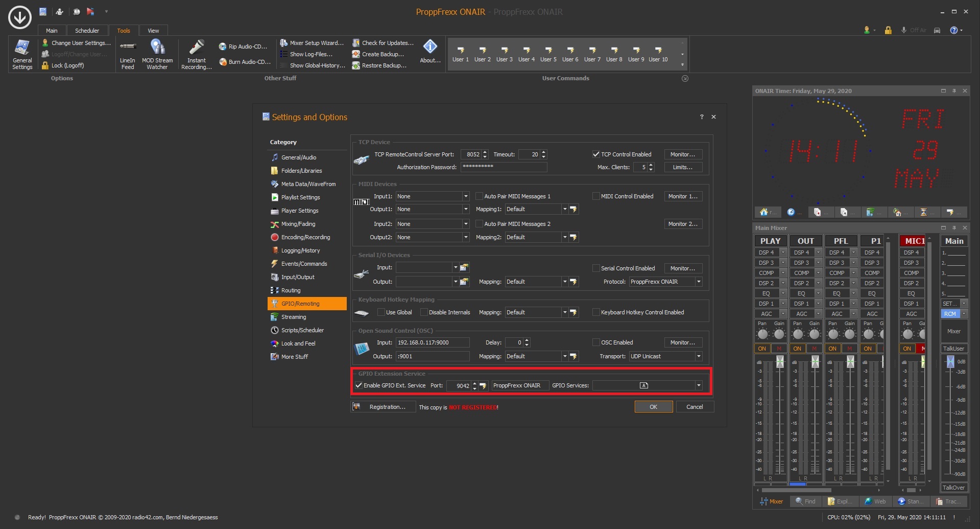Open the LineIn Feed tool
Image resolution: width=980 pixels, height=529 pixels.
tap(128, 54)
